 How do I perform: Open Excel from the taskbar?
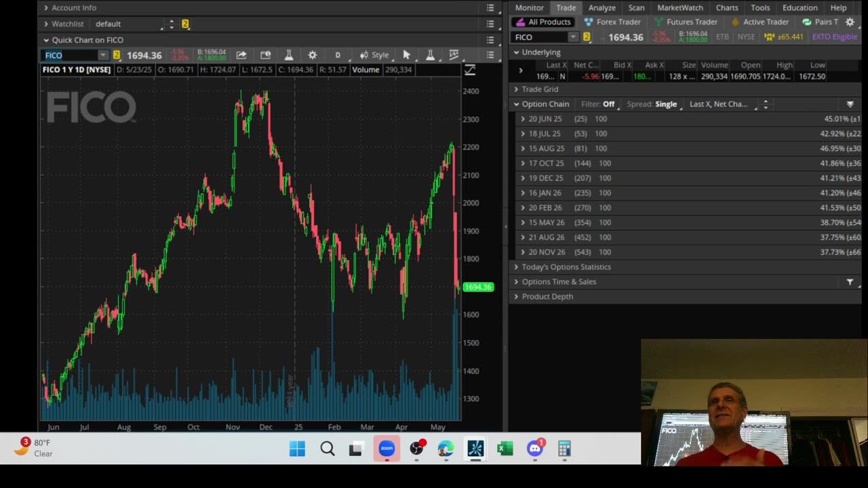coord(505,449)
